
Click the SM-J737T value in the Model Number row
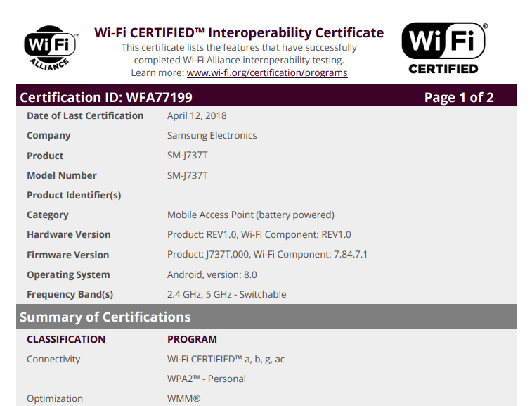pyautogui.click(x=187, y=175)
